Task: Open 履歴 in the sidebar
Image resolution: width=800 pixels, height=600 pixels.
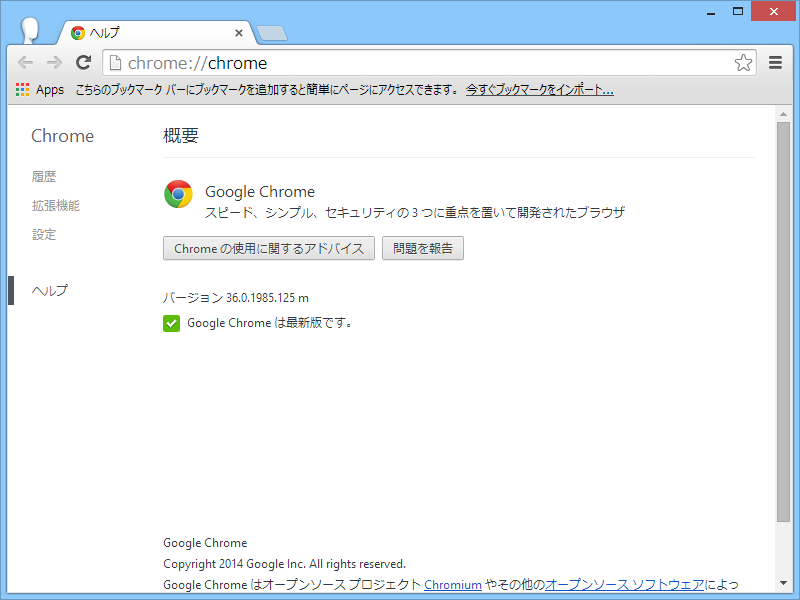Action: click(44, 176)
